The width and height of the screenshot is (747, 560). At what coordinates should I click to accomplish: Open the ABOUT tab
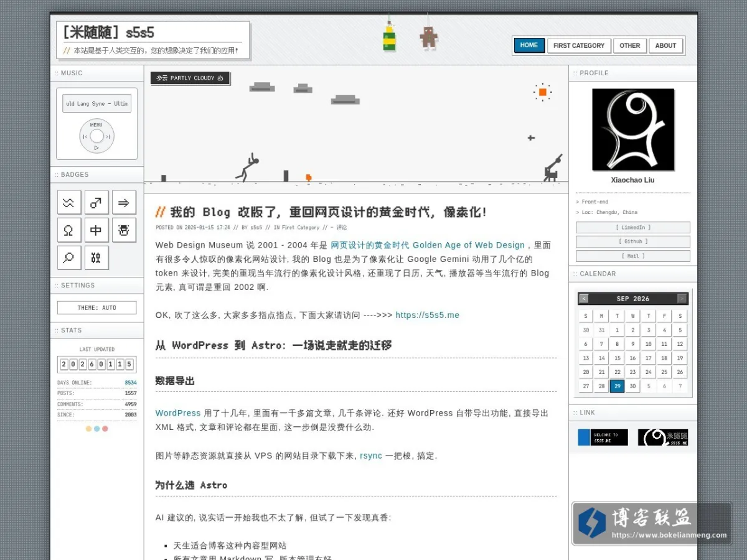pyautogui.click(x=665, y=45)
